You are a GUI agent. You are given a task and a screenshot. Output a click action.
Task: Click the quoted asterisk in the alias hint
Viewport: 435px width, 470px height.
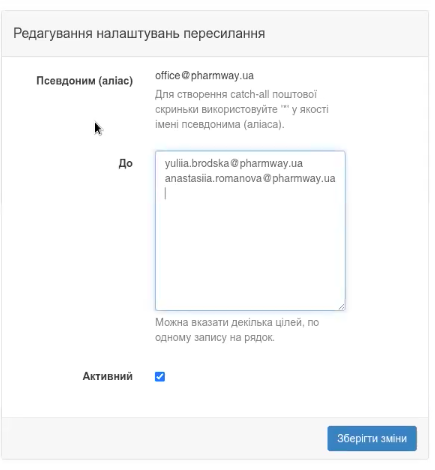pos(284,109)
